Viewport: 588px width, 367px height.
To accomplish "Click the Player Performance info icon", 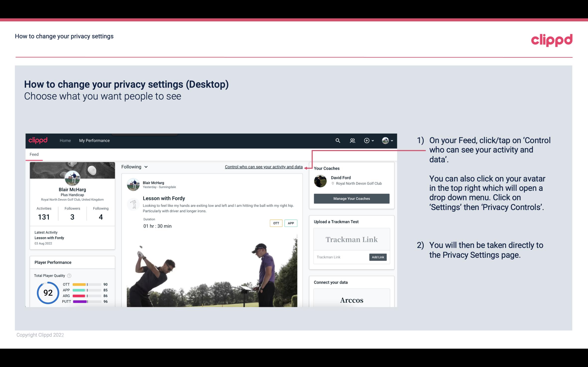I will 69,275.
